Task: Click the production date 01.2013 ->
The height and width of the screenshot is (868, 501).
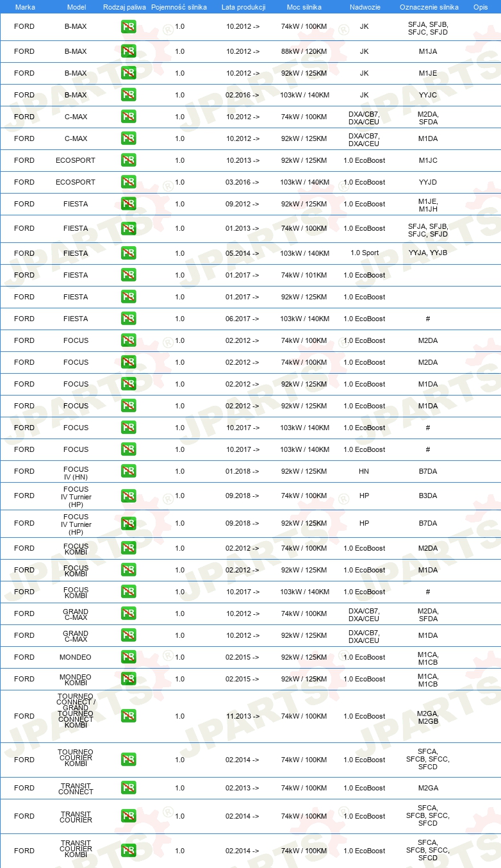Action: pos(243,229)
